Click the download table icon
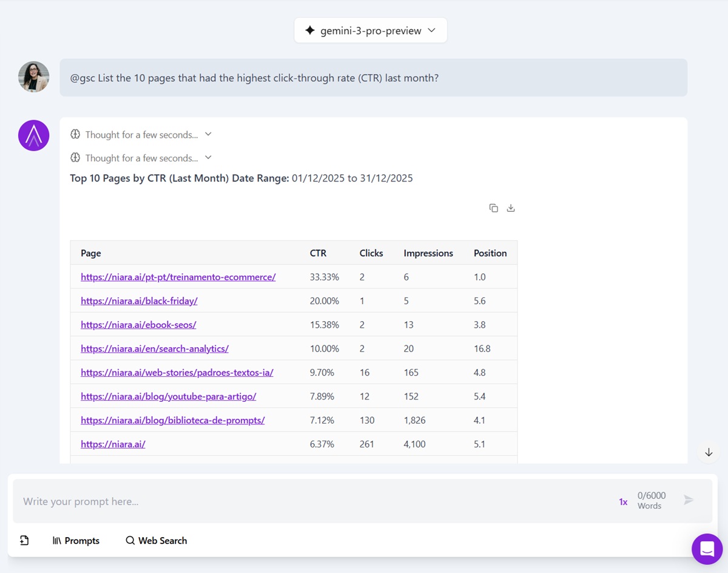 coord(511,208)
